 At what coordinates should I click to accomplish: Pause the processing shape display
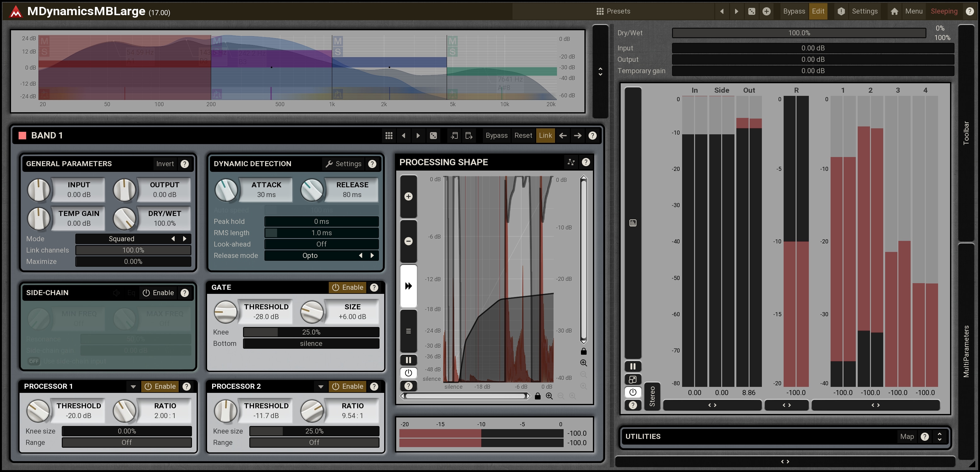tap(408, 360)
